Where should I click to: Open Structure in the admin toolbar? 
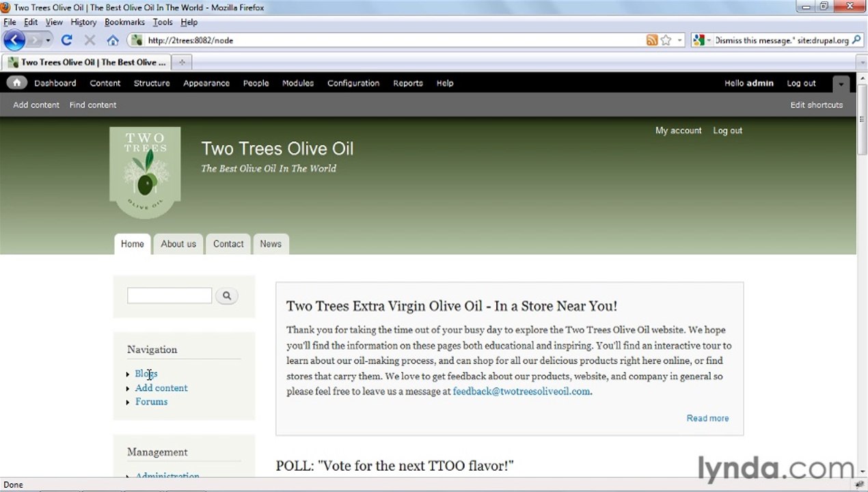[x=152, y=83]
